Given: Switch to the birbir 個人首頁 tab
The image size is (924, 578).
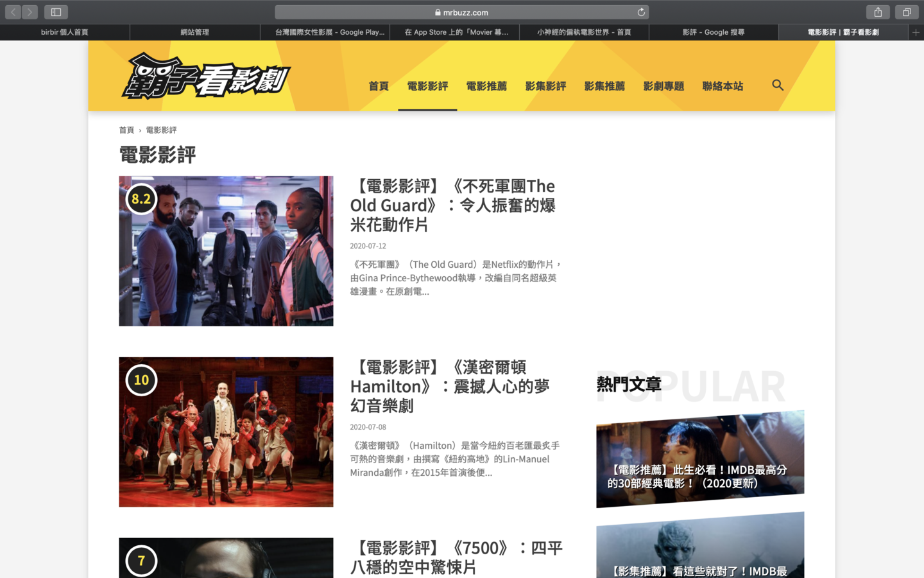Looking at the screenshot, I should tap(65, 32).
